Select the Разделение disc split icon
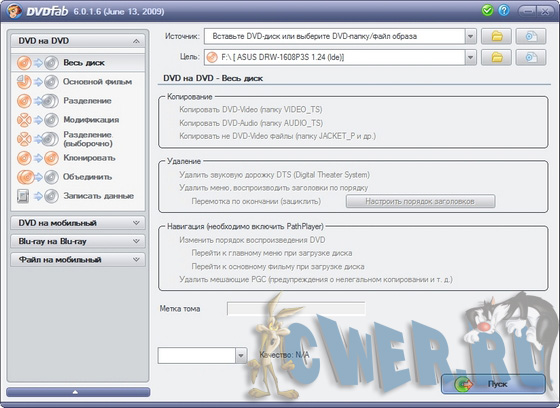560x408 pixels. [x=38, y=101]
